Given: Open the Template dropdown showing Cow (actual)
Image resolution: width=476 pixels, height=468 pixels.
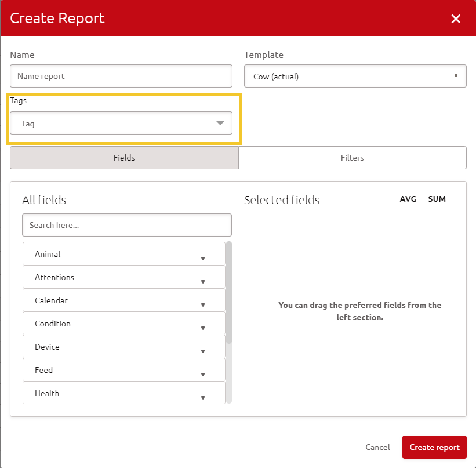Looking at the screenshot, I should click(x=355, y=76).
